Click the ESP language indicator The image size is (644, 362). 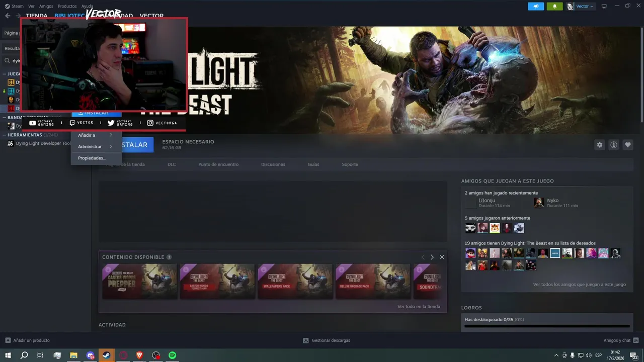click(599, 355)
